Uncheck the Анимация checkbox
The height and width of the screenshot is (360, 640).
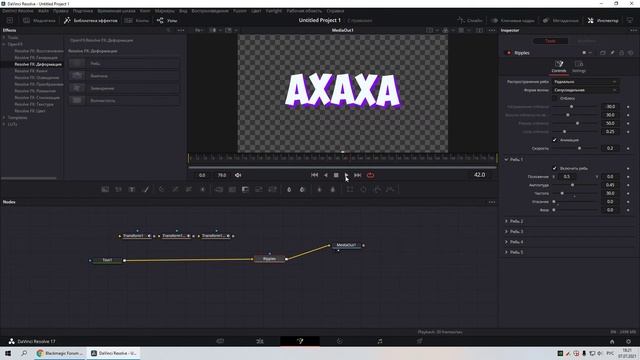pos(554,140)
